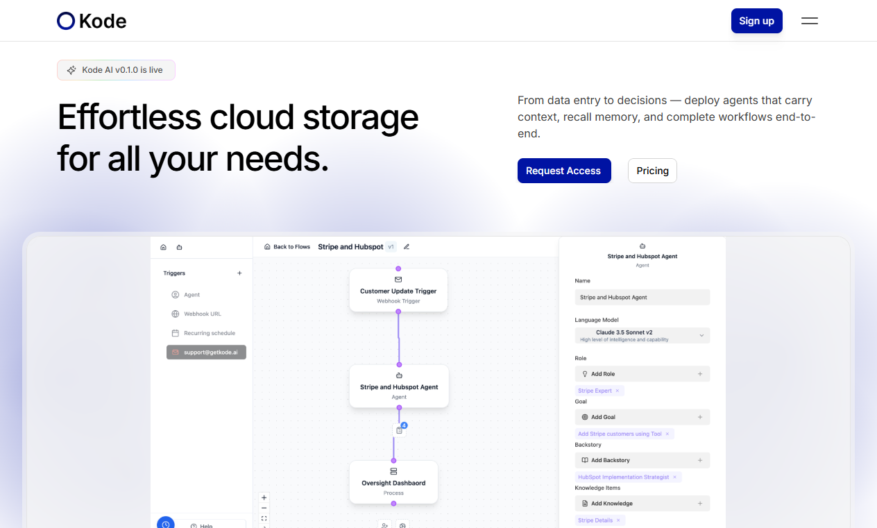
Task: Zoom in on the canvas with plus
Action: [x=264, y=497]
